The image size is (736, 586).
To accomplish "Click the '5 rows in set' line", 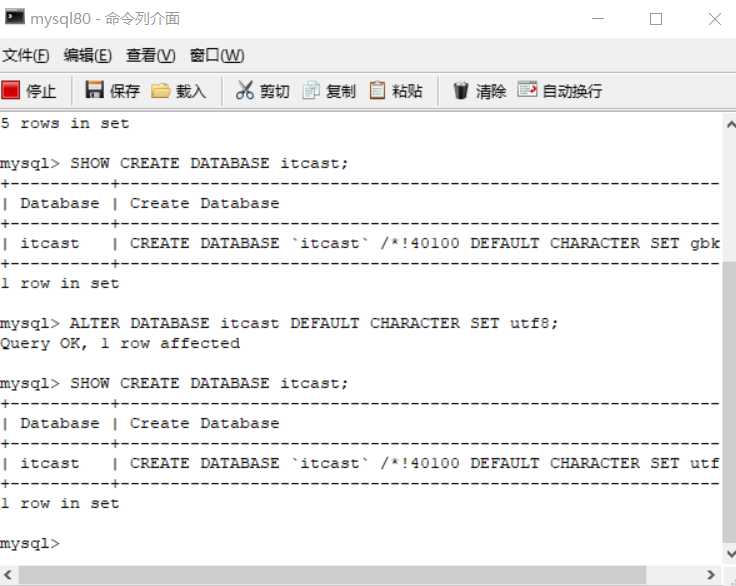I will click(65, 123).
